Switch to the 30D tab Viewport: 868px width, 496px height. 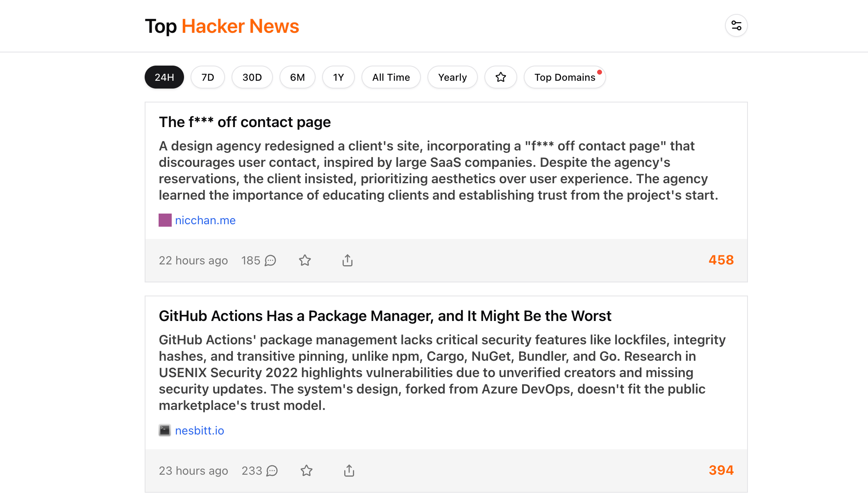(252, 77)
